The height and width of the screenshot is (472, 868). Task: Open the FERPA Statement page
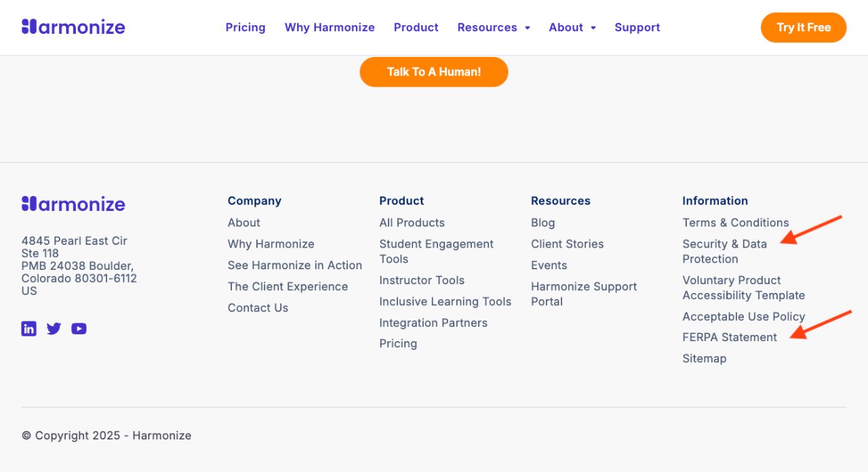pos(730,337)
